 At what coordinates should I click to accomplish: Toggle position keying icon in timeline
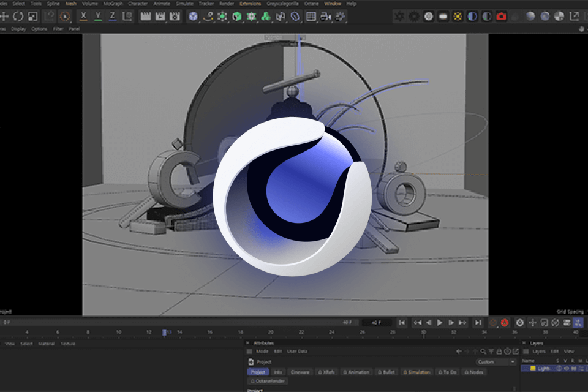532,323
